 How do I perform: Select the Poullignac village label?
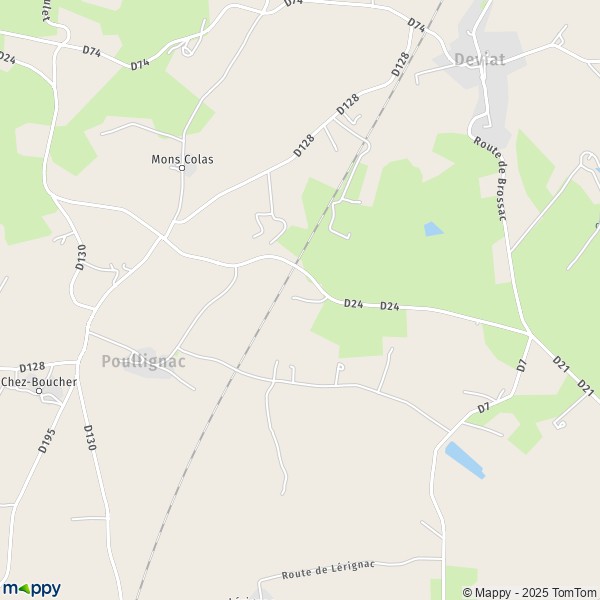tap(143, 362)
